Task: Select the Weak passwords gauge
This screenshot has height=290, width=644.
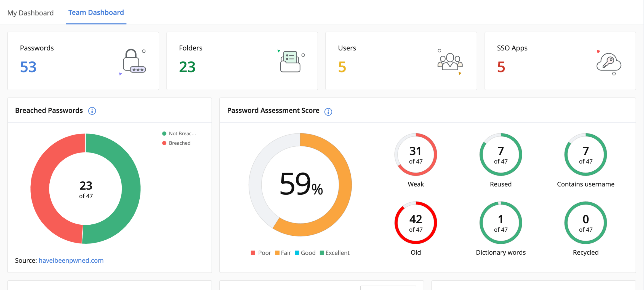Action: [x=416, y=154]
